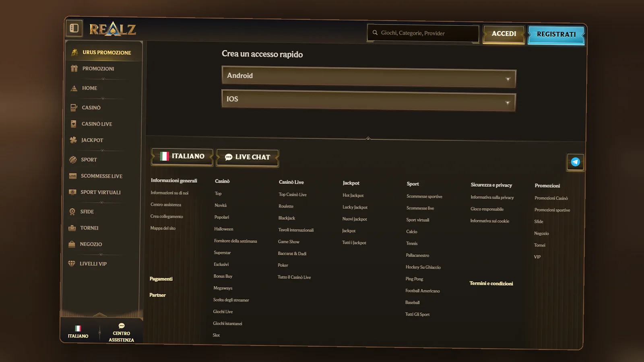The height and width of the screenshot is (362, 644).
Task: Focus the Giochi, Categorie, Provider search field
Action: coord(423,33)
